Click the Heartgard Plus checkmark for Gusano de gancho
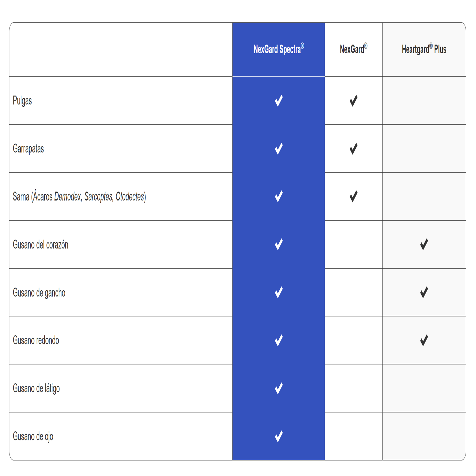 [424, 292]
